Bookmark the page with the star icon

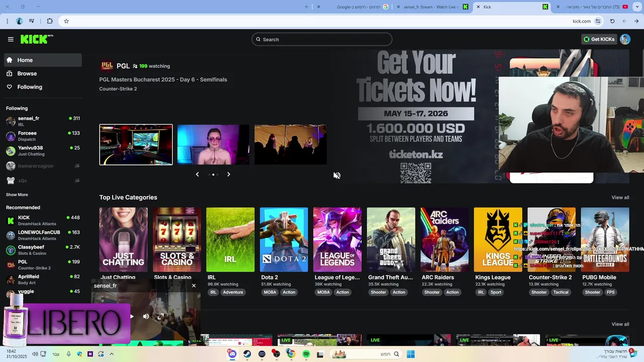pos(66,21)
